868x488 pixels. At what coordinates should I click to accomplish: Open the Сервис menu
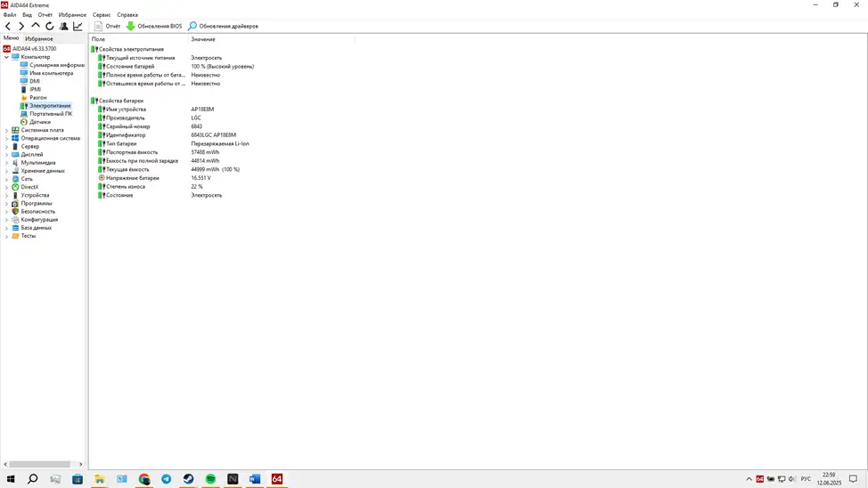(x=102, y=15)
